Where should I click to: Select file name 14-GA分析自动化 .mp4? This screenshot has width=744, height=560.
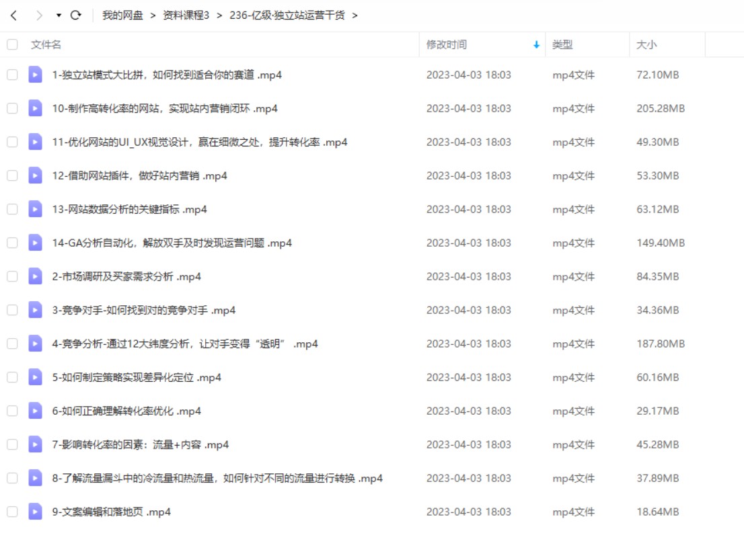[172, 243]
